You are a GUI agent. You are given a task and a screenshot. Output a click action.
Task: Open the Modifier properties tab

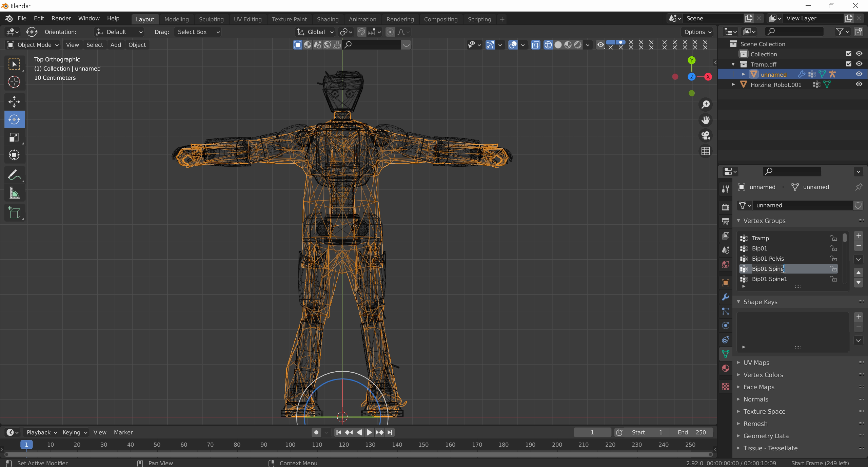click(x=726, y=297)
